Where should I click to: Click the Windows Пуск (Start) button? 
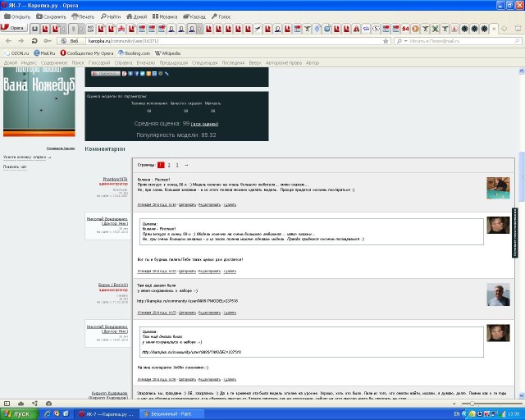coord(18,414)
